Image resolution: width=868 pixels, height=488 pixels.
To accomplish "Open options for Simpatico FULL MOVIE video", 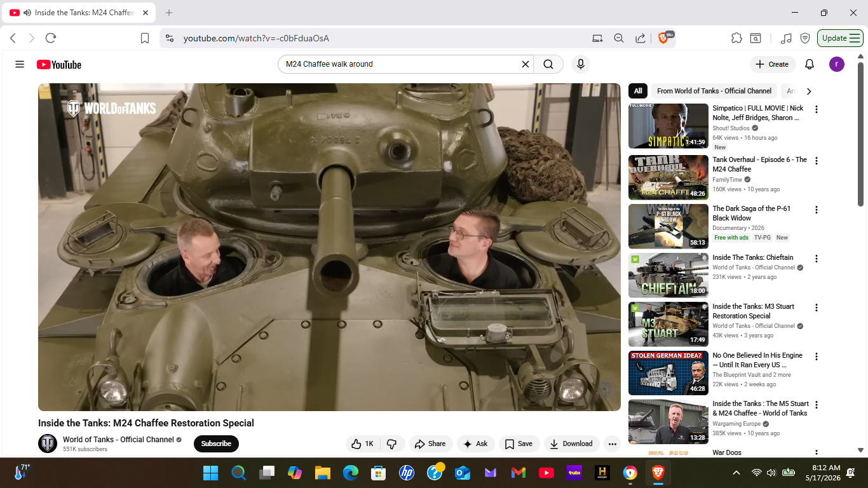I will (817, 109).
